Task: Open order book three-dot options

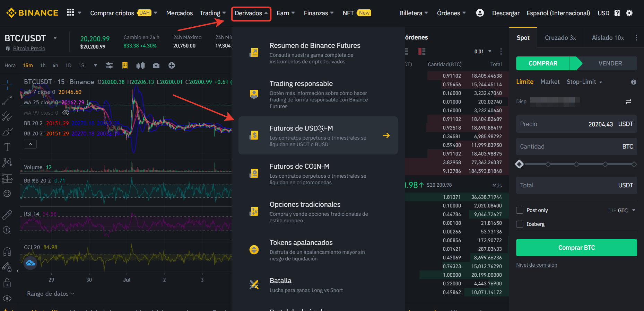Action: click(501, 51)
